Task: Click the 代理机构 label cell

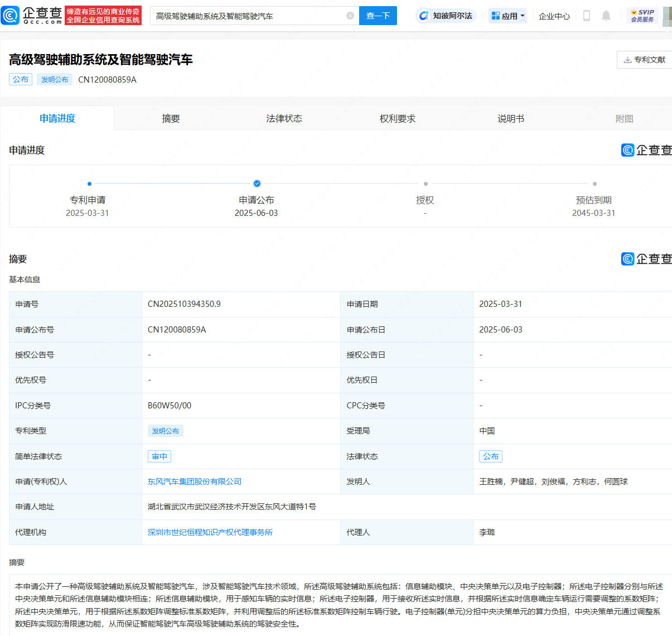Action: (76, 532)
